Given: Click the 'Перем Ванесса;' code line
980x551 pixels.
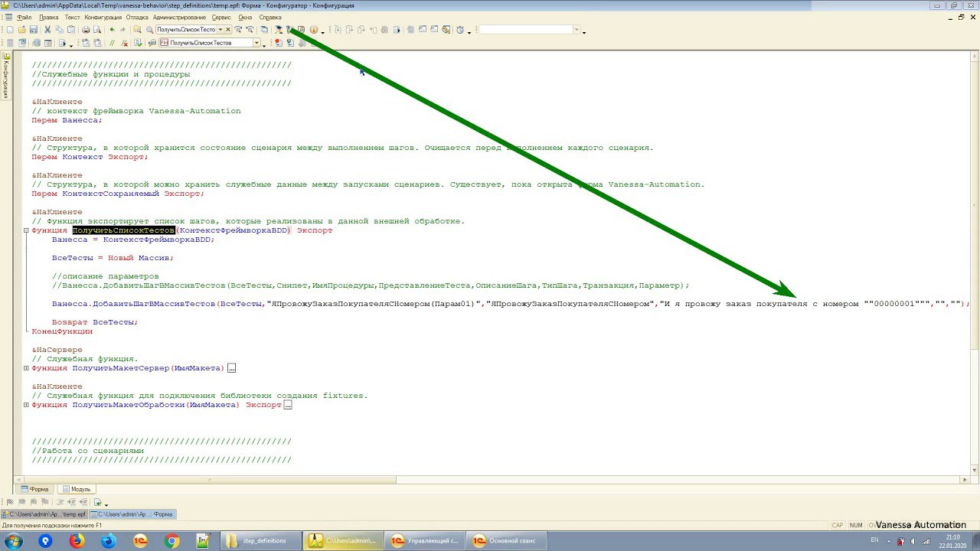Looking at the screenshot, I should tap(67, 120).
